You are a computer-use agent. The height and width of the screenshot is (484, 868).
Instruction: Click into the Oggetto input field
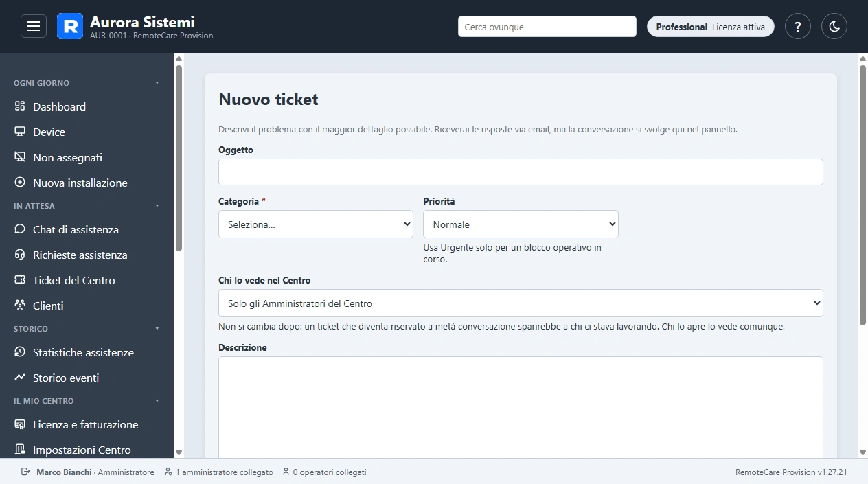point(521,172)
